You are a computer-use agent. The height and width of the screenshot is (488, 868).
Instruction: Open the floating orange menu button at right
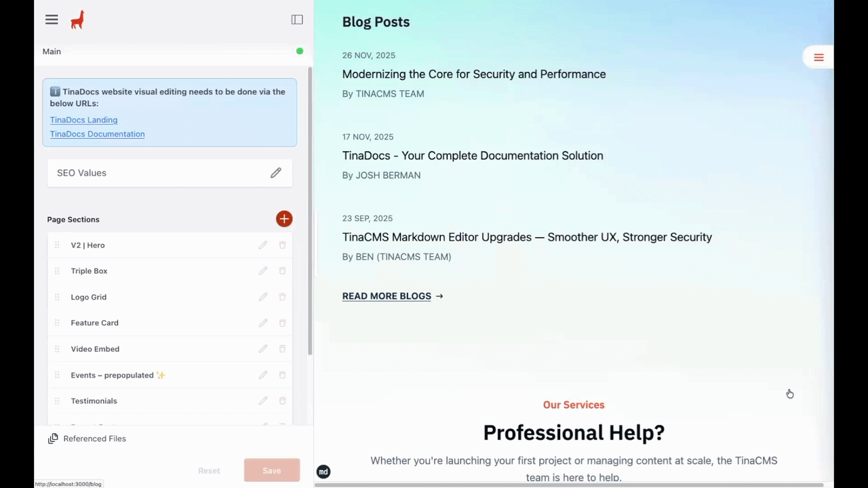(818, 58)
